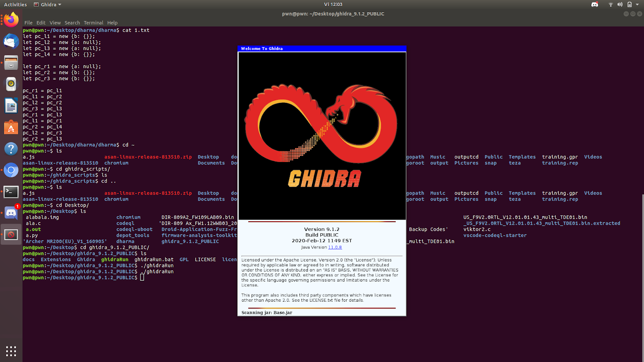Click the 'cd ghidra_scripts/' command text
This screenshot has height=362, width=644.
pyautogui.click(x=83, y=169)
